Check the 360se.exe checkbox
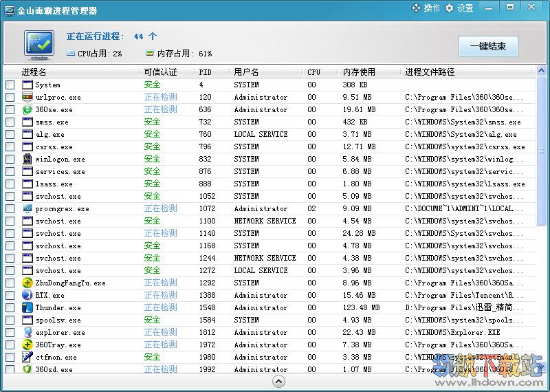550x392 pixels. 10,109
